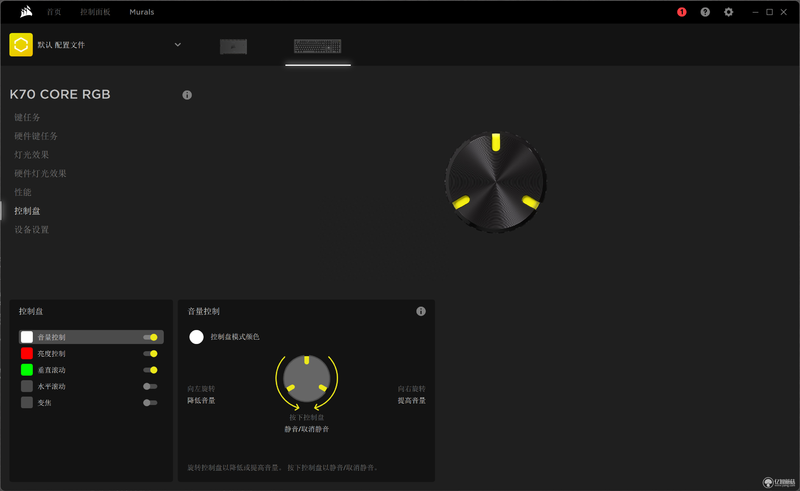Click the 提高音量 label
This screenshot has height=491, width=800.
click(x=412, y=401)
